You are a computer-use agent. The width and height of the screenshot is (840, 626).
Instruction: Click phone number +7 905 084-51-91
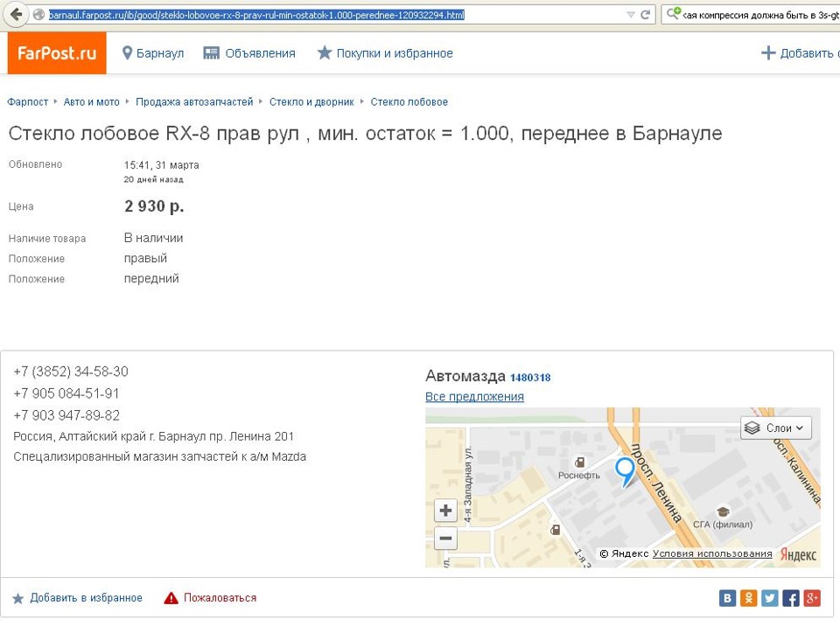tap(66, 393)
